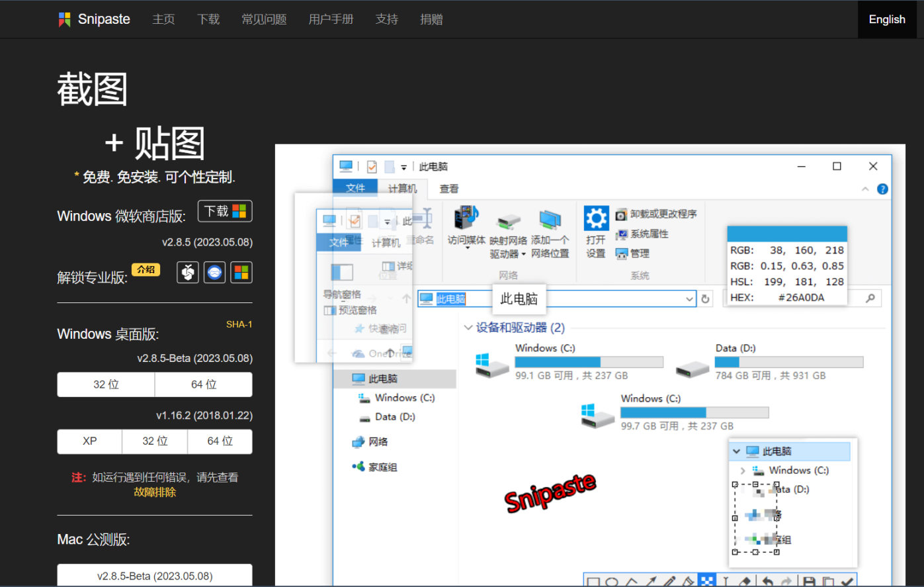
Task: Open 常见问题 in the top navigation
Action: coord(264,19)
